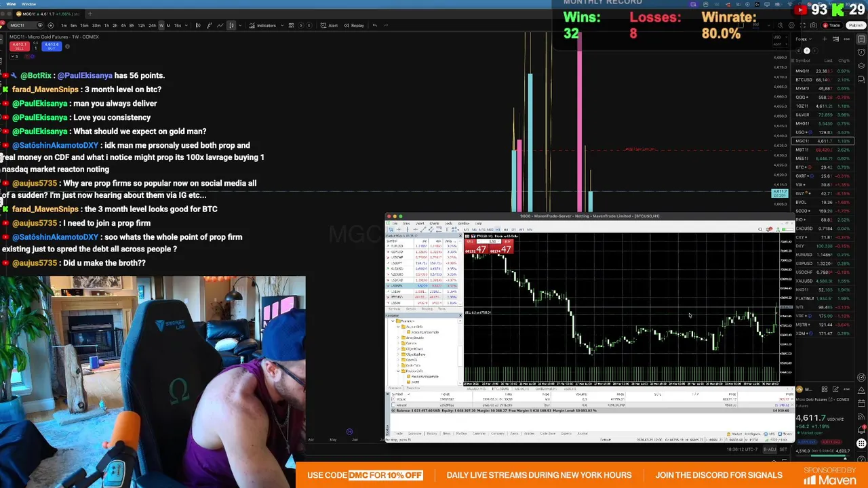Open the Charts menu in MavenTrade window

[434, 224]
